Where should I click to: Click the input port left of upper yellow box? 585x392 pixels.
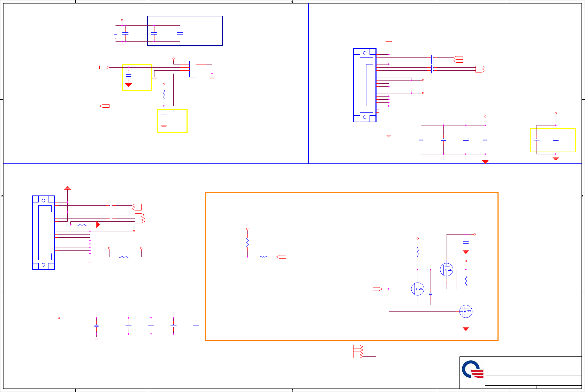point(105,67)
